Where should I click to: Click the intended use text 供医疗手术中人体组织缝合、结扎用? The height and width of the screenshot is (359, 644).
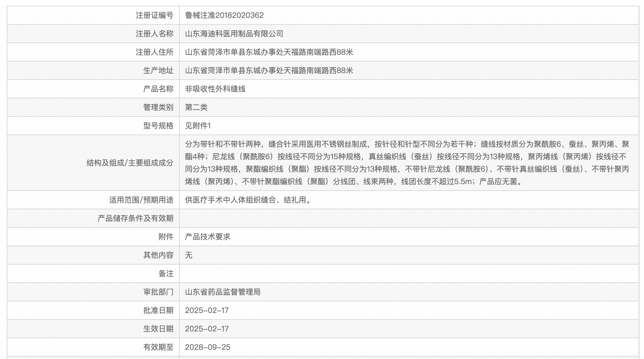click(x=248, y=200)
